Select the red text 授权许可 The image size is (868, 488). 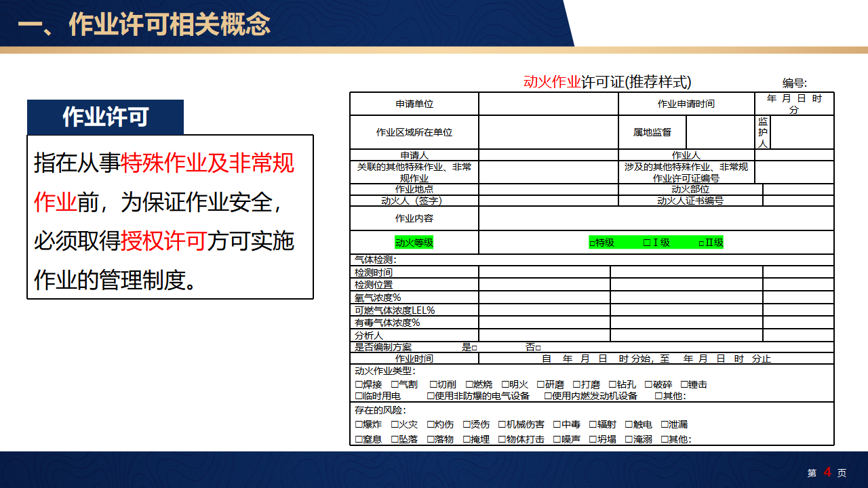(x=164, y=241)
